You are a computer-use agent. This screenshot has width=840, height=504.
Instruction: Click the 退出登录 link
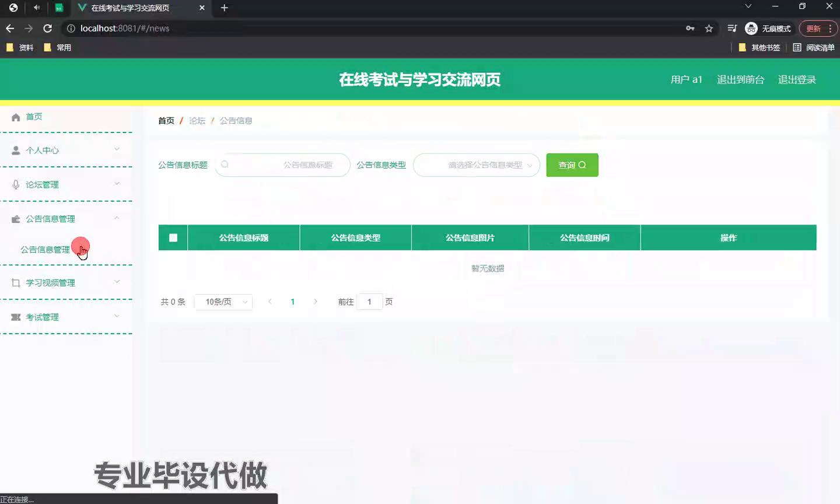[x=797, y=80]
